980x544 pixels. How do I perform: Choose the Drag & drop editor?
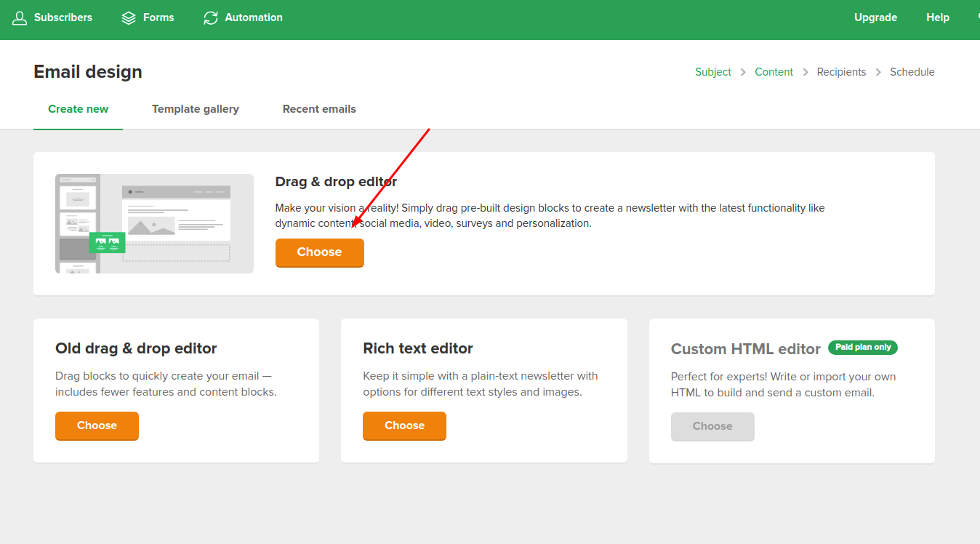[320, 252]
